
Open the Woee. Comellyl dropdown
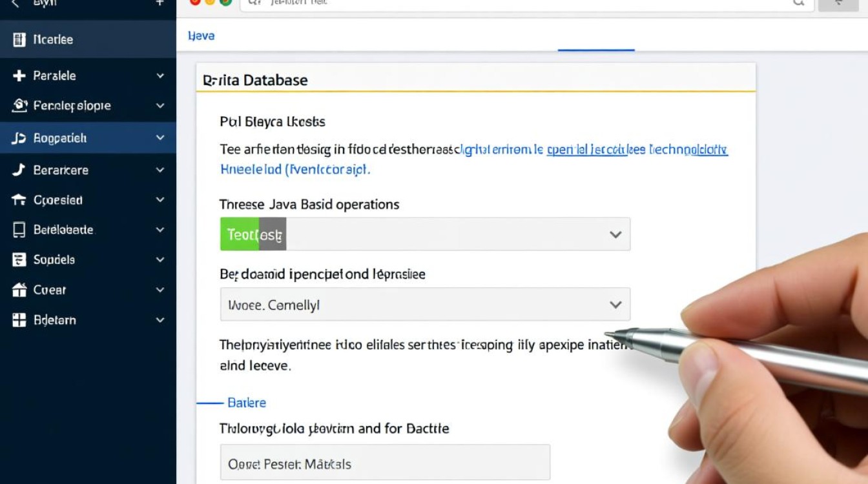coord(425,305)
